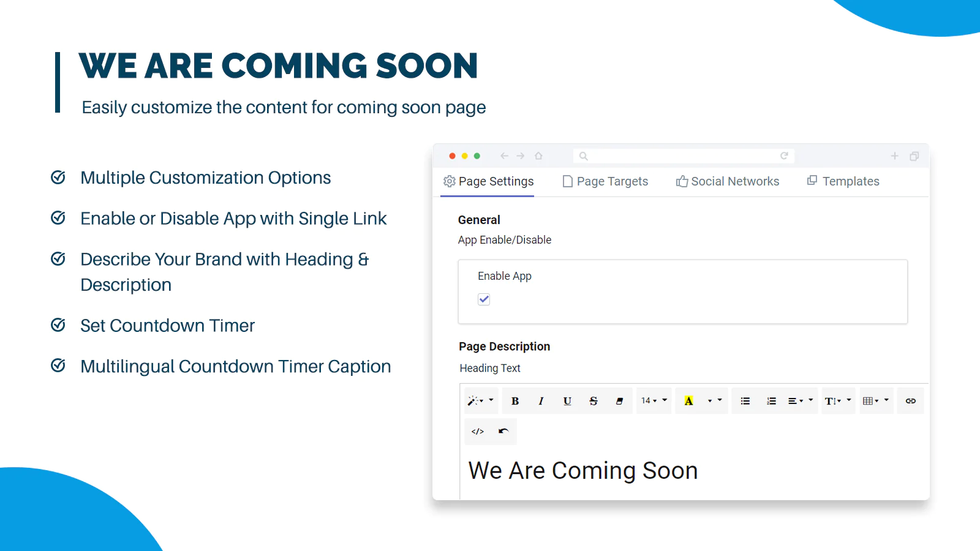Apply italic formatting to heading text
Screen dimensions: 980x551
[541, 401]
